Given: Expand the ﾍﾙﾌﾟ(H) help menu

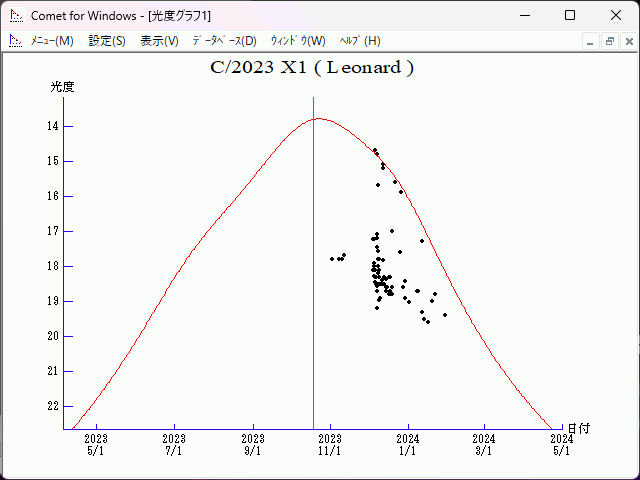Looking at the screenshot, I should tap(360, 41).
